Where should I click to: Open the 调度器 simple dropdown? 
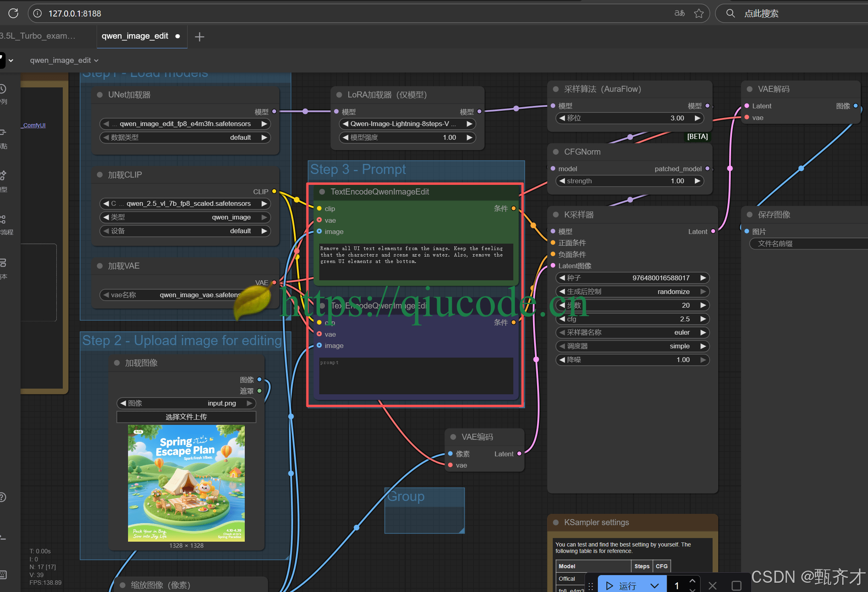pos(632,346)
